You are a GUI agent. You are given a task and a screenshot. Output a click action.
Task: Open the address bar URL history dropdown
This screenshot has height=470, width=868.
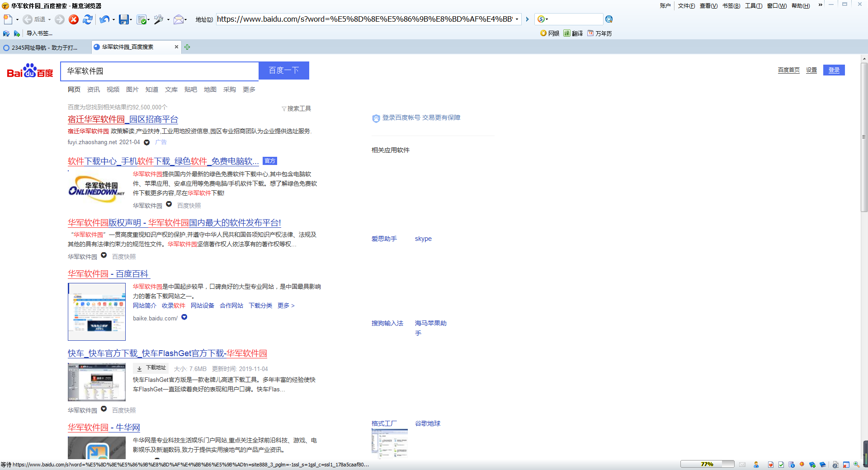517,19
